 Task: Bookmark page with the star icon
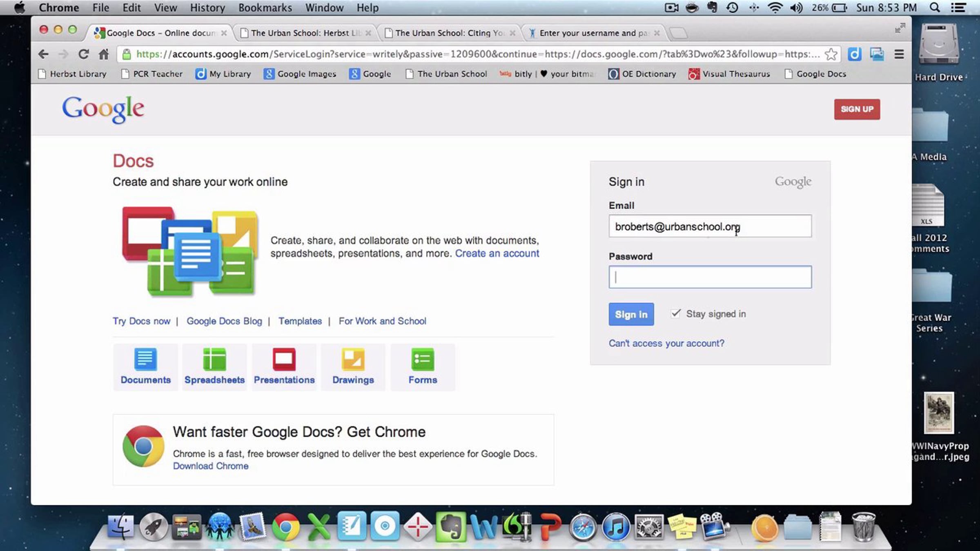[x=831, y=54]
